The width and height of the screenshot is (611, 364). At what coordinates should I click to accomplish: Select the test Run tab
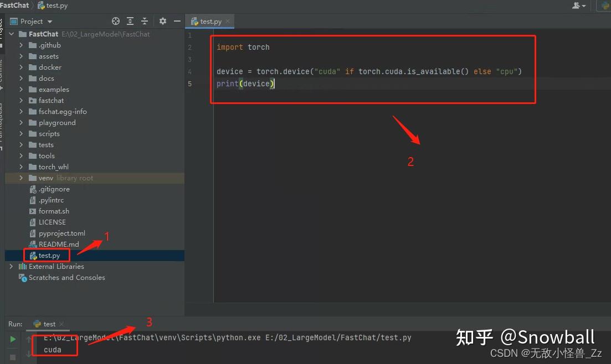[x=48, y=324]
